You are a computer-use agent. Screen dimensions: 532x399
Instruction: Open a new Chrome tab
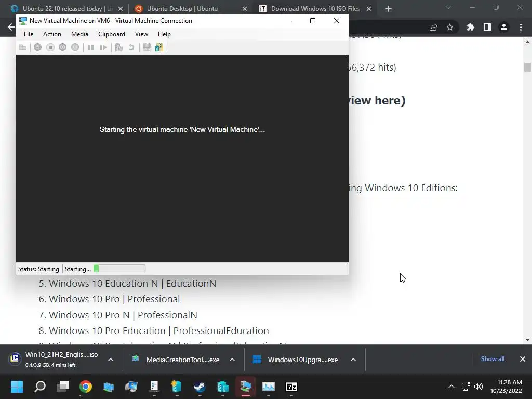pos(389,9)
